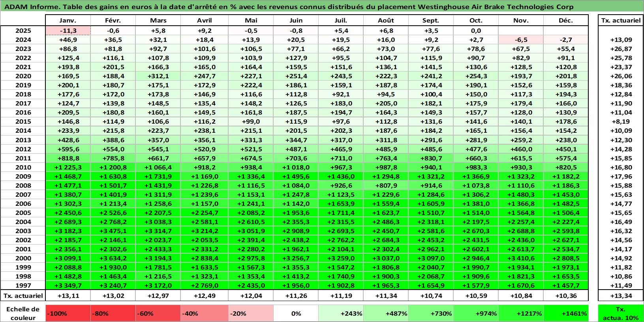Click the -20% light pink swatch
Screen dimensions: 644x322
pyautogui.click(x=251, y=313)
